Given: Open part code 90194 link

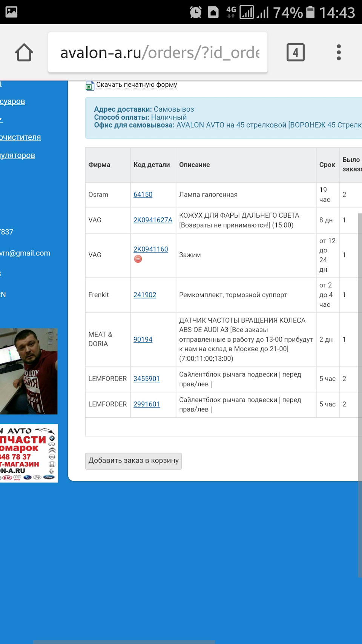Looking at the screenshot, I should (x=143, y=340).
